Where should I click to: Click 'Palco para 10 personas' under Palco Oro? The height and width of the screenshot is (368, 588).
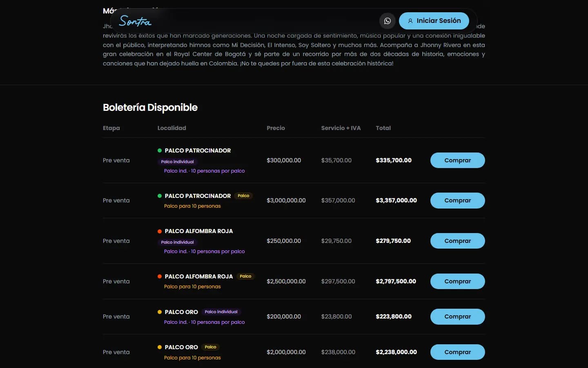[x=192, y=358]
